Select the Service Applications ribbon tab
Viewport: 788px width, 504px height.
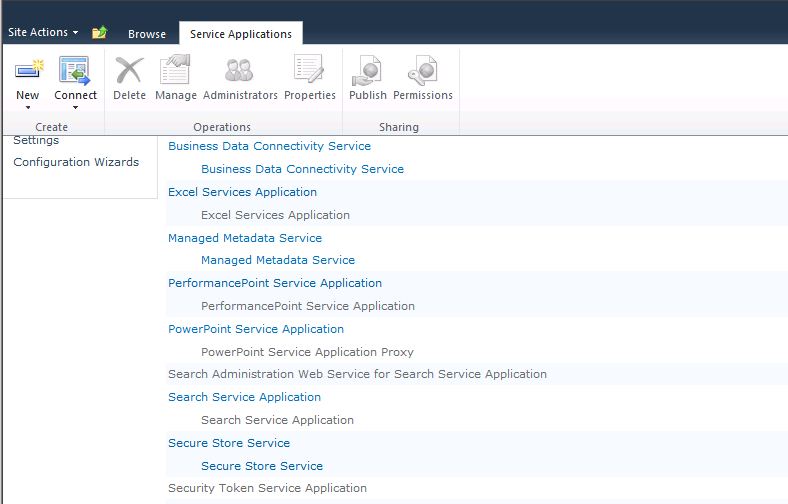pos(241,34)
